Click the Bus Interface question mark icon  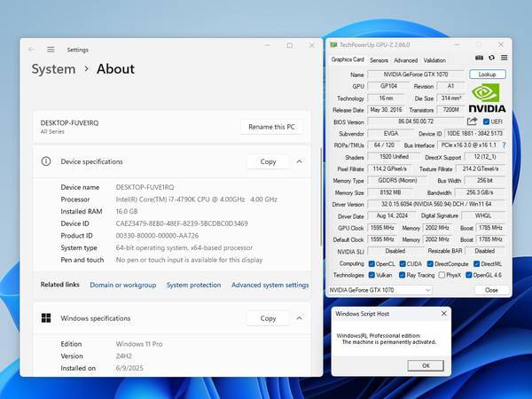504,145
